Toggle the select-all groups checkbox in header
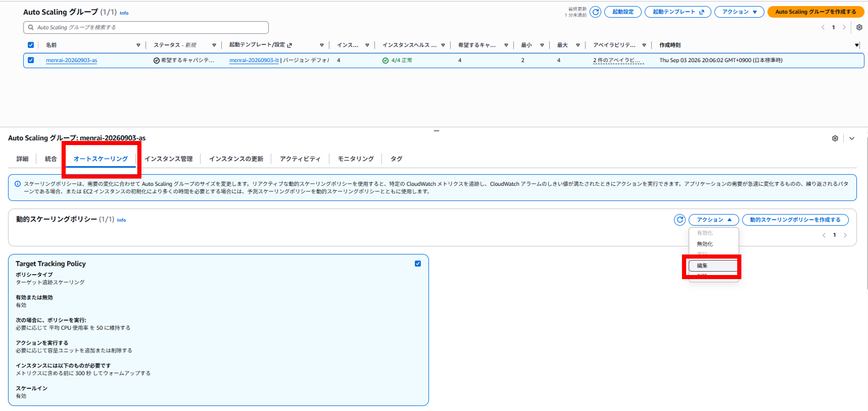The height and width of the screenshot is (411, 868). pos(31,45)
